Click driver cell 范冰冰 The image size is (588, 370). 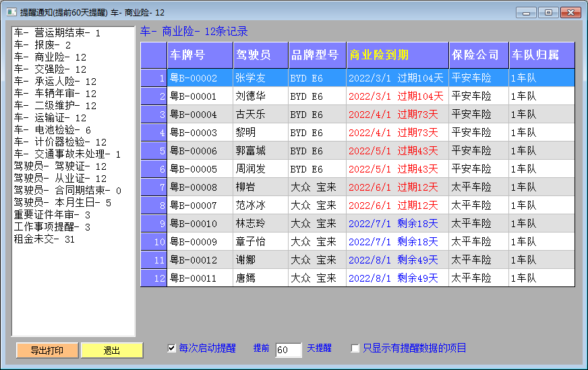[x=261, y=206]
